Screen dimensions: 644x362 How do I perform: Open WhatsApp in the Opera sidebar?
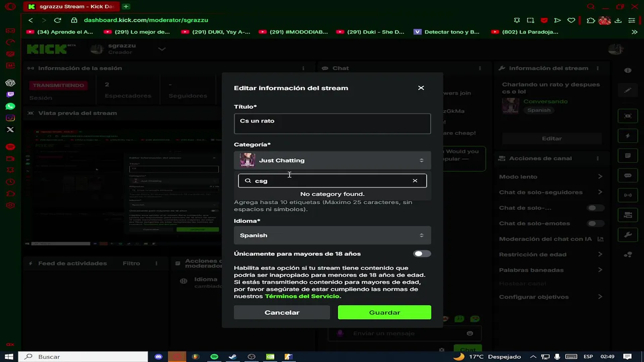coord(10,106)
